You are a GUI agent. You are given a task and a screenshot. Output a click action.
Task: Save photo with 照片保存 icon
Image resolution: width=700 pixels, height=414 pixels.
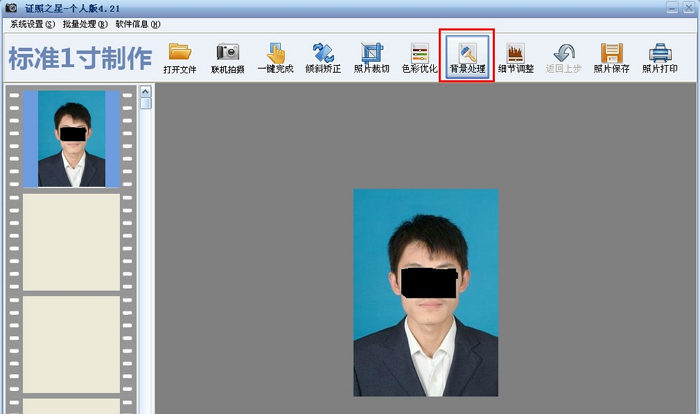click(x=612, y=58)
